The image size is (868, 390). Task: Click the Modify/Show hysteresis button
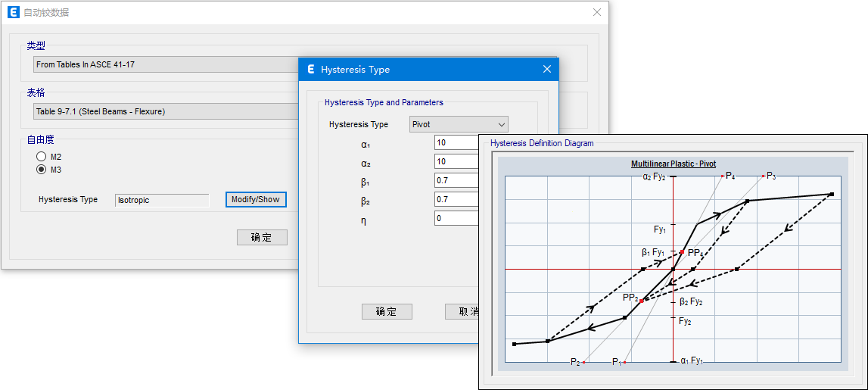[256, 199]
